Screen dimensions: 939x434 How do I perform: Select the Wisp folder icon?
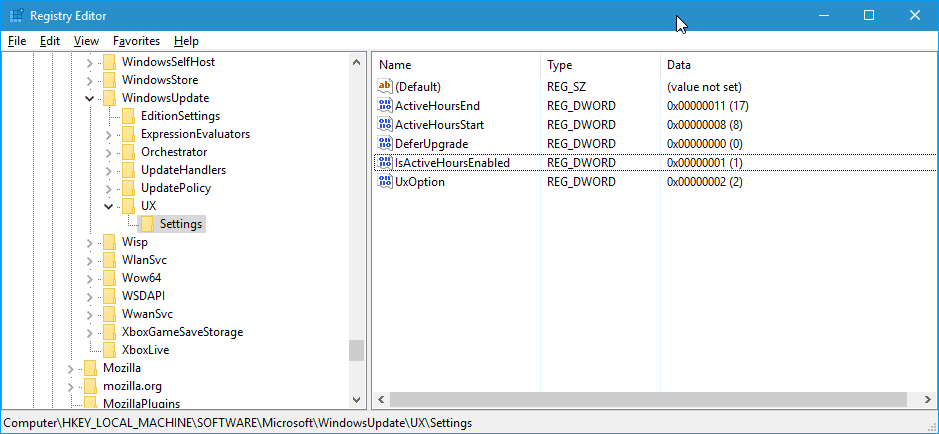point(109,242)
